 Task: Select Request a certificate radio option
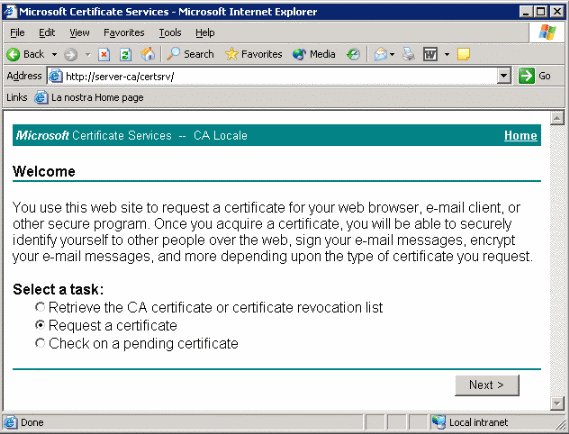point(40,325)
